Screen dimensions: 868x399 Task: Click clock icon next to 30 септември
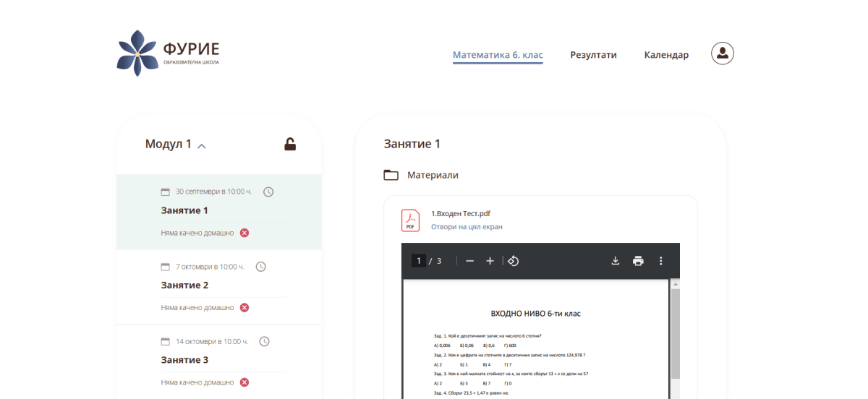coord(268,192)
